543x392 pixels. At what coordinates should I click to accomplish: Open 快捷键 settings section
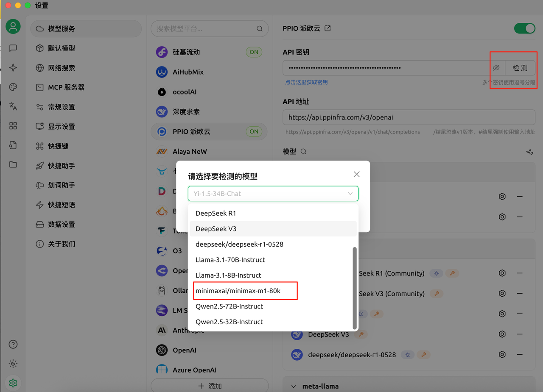(x=86, y=146)
